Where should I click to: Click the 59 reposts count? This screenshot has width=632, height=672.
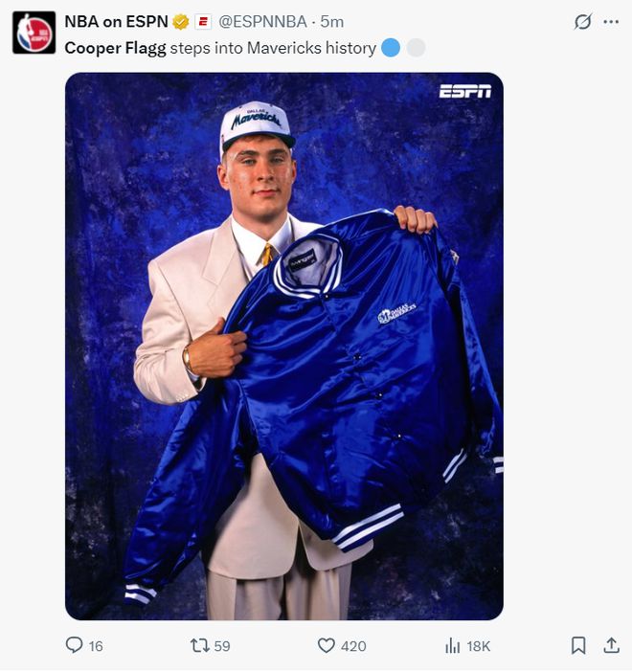coord(222,646)
